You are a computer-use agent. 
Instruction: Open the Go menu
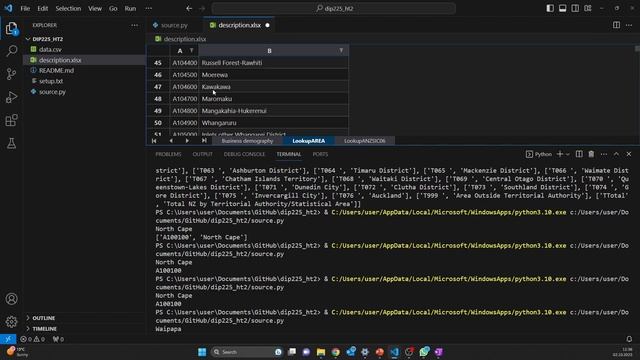click(113, 8)
